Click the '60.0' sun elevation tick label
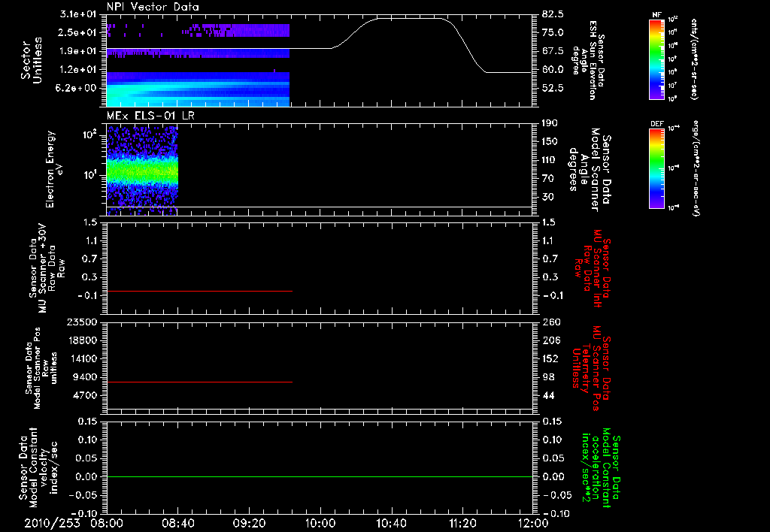The height and width of the screenshot is (532, 770). [553, 69]
